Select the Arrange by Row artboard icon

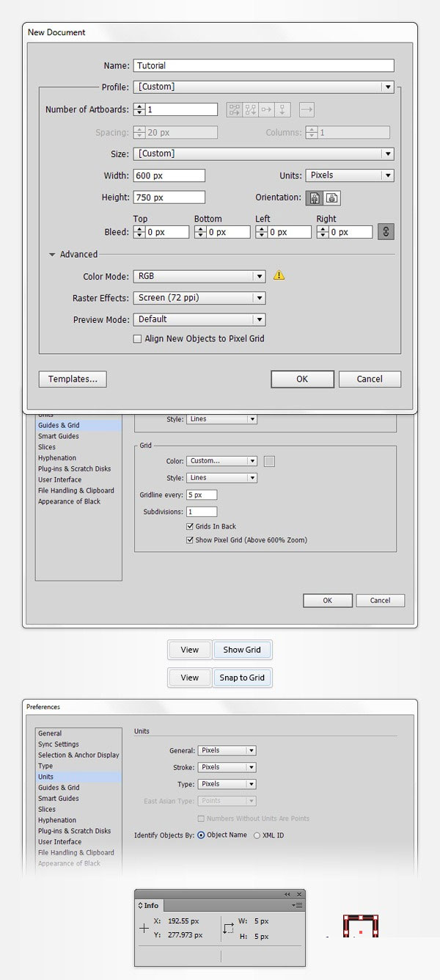pyautogui.click(x=267, y=109)
